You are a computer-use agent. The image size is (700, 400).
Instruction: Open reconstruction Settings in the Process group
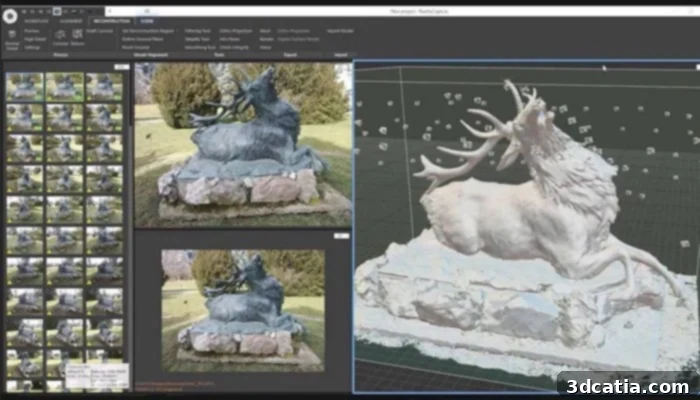pyautogui.click(x=32, y=47)
